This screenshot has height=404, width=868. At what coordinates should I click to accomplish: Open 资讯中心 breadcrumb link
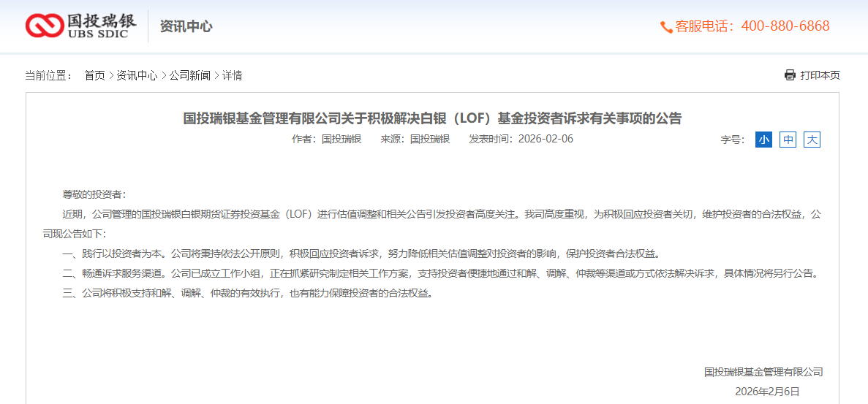click(137, 75)
